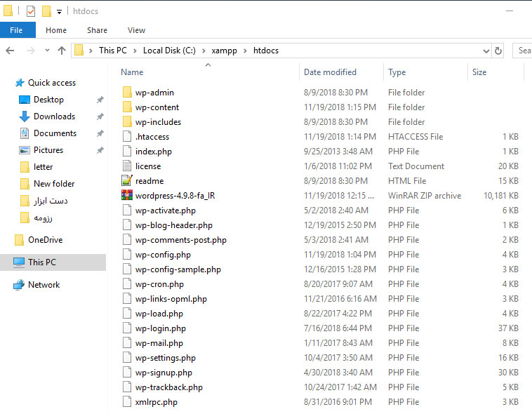Click the pin icon beside Downloads
This screenshot has height=414, width=532.
100,116
